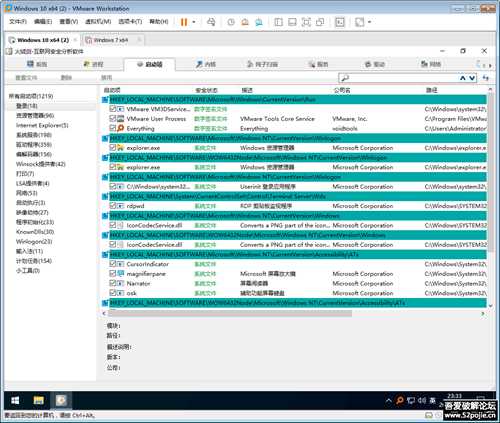Screen dimensions: 500x423
Task: Click inside the search input field
Action: point(403,78)
